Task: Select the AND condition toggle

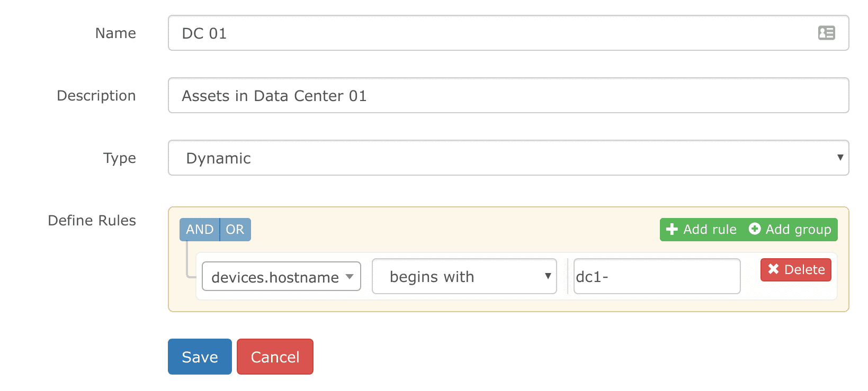Action: [200, 230]
